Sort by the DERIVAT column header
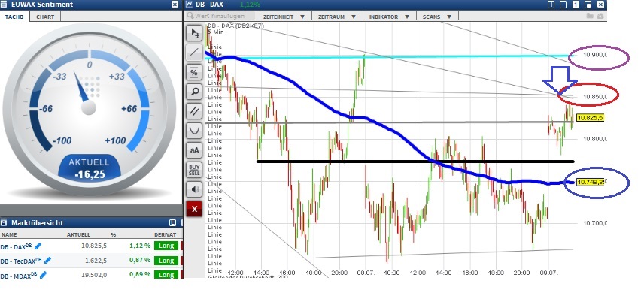 point(165,235)
